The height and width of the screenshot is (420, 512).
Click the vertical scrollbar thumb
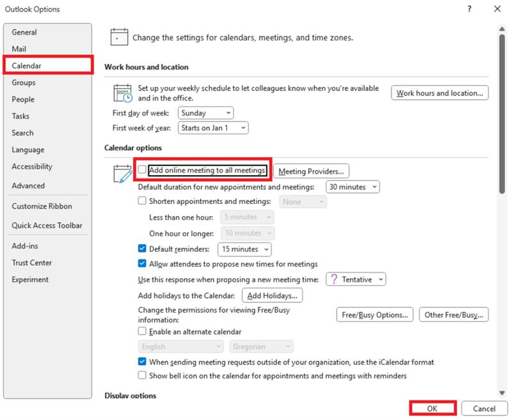point(502,114)
